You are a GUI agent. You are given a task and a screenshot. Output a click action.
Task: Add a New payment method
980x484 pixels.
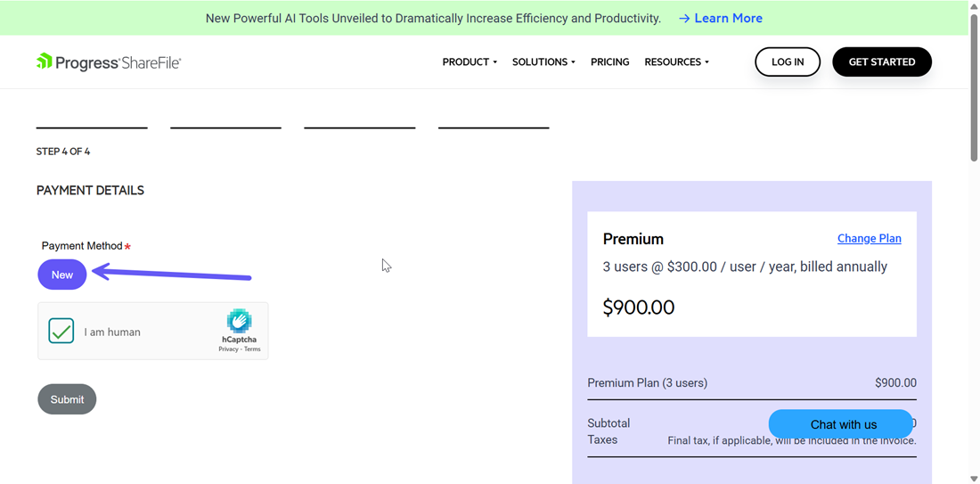[x=62, y=275]
